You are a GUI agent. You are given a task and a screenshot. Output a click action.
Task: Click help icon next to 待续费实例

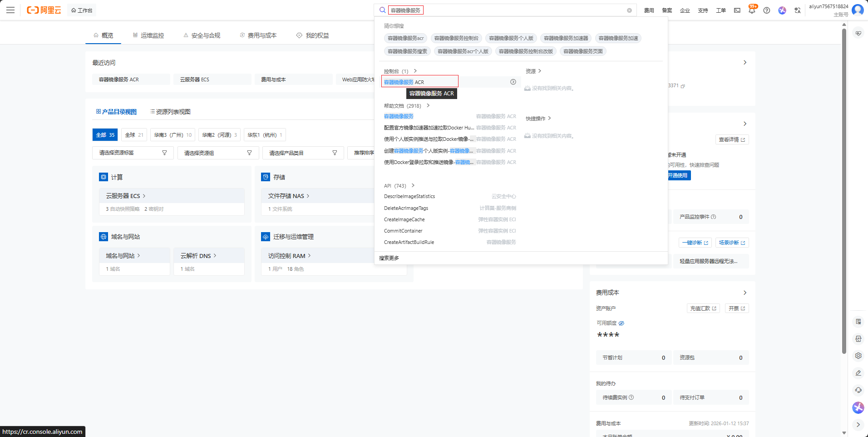tap(631, 397)
